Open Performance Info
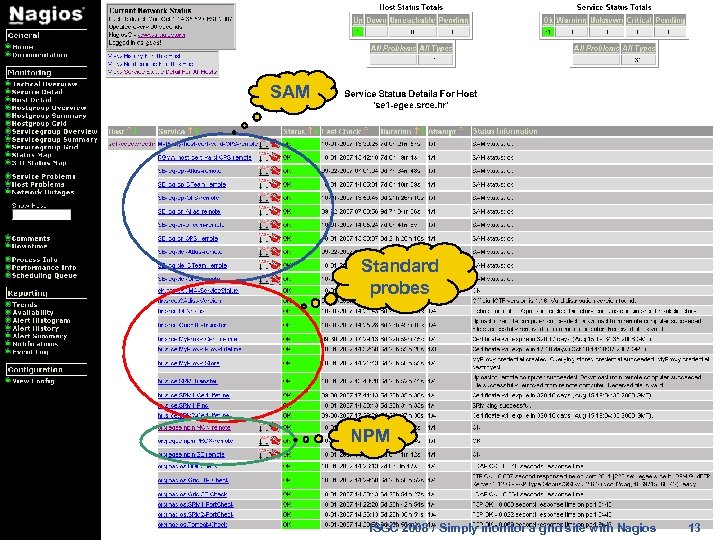This screenshot has width=720, height=540. pos(44,267)
